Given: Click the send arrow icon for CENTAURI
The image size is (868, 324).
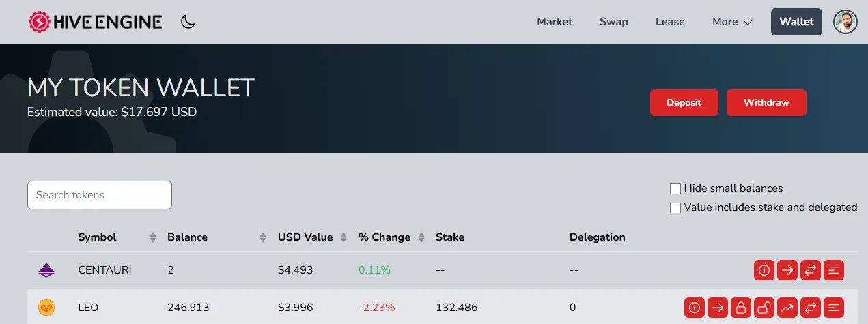Looking at the screenshot, I should (787, 270).
